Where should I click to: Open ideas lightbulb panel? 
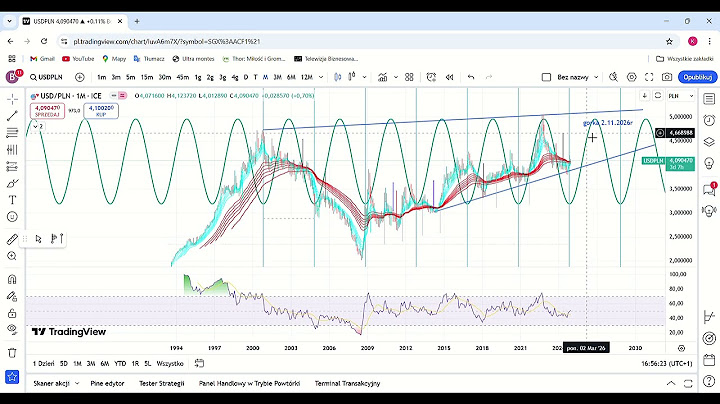pyautogui.click(x=709, y=163)
